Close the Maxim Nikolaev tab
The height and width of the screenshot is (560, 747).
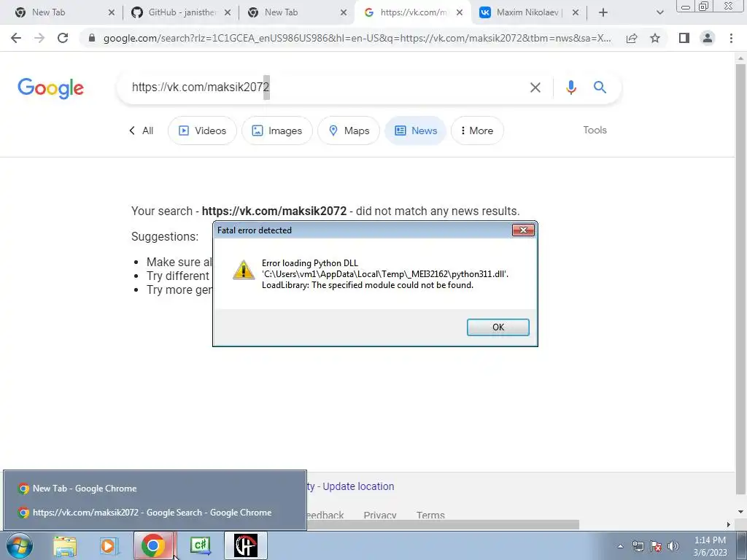[x=576, y=12]
